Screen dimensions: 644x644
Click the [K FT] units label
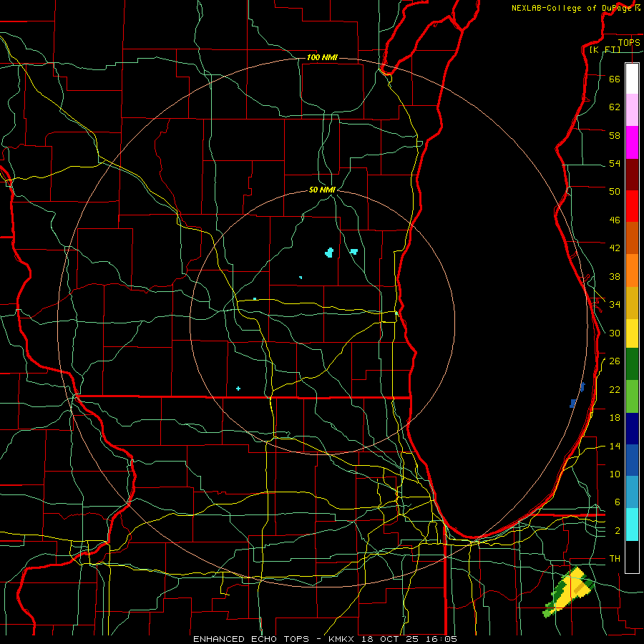pos(605,49)
